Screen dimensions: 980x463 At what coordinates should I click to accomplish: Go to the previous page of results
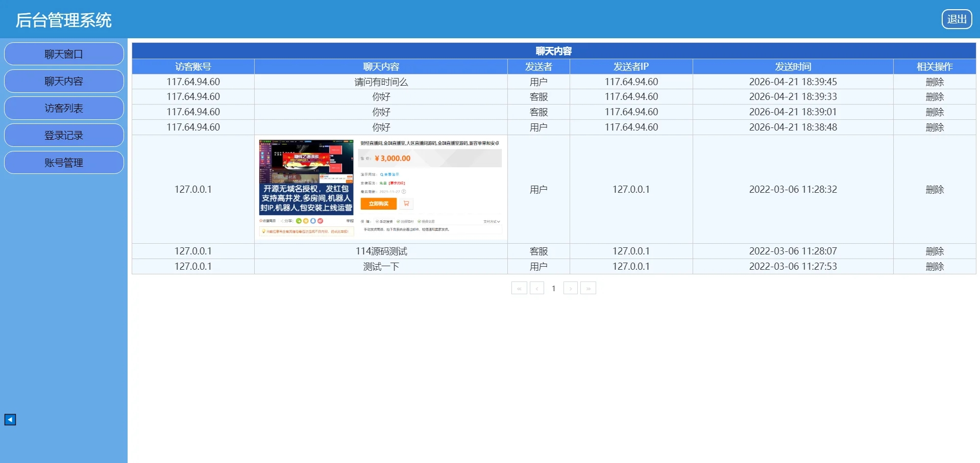click(x=536, y=289)
